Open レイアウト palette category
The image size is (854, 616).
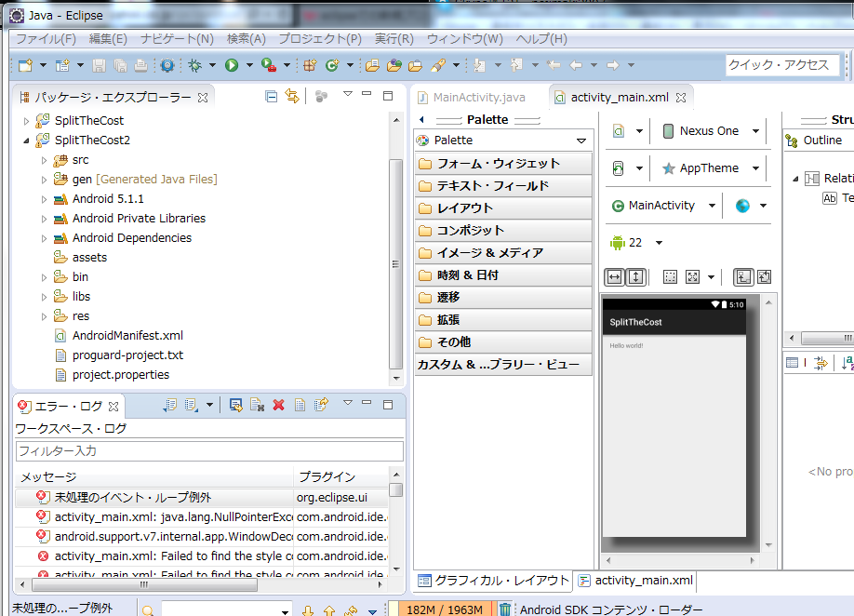coord(503,208)
